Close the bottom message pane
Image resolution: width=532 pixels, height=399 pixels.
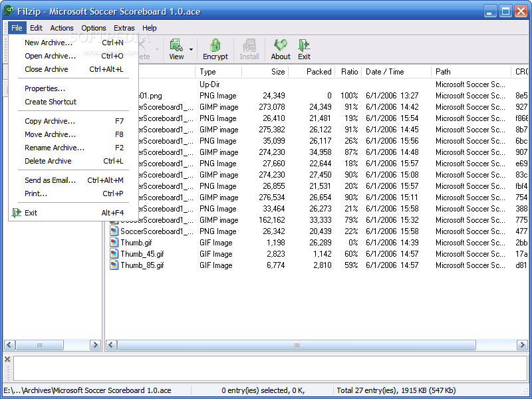click(7, 359)
